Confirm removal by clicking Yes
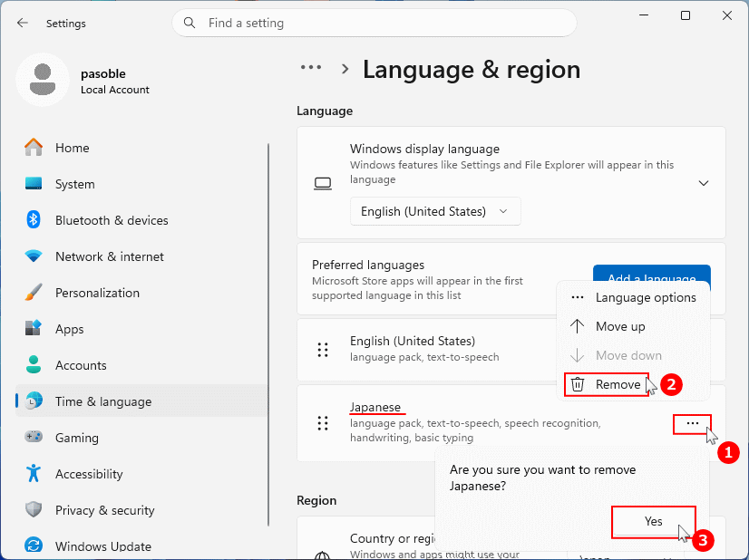This screenshot has height=560, width=749. (x=653, y=522)
